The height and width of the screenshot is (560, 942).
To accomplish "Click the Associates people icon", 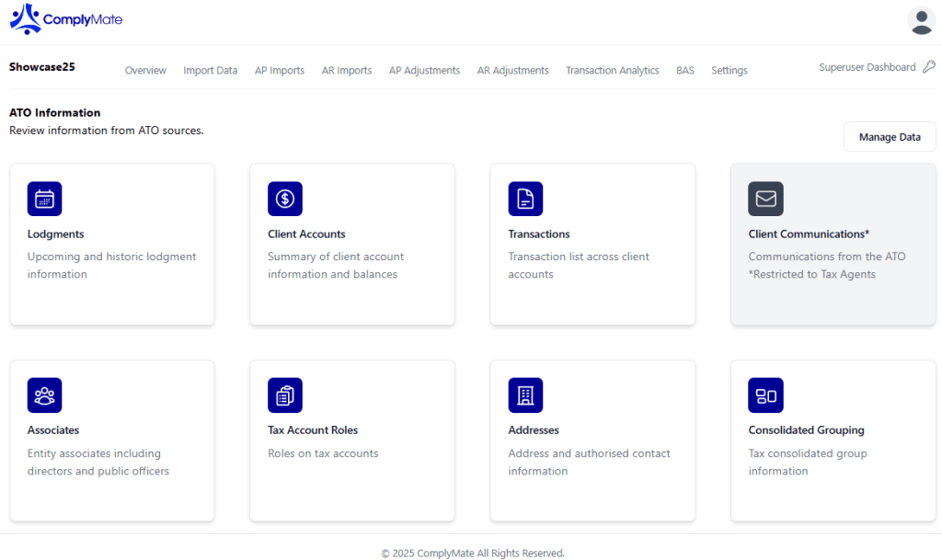I will 44,395.
